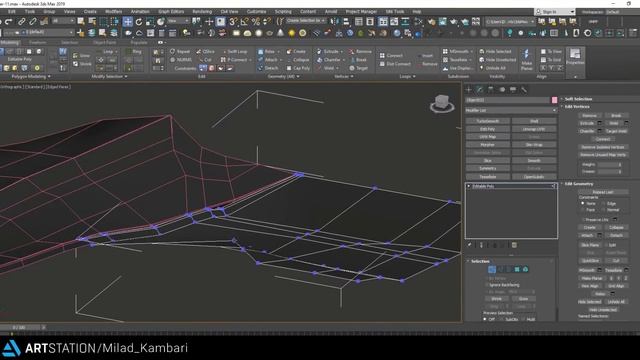Collapse the Selection rollout
The width and height of the screenshot is (640, 360).
480,261
